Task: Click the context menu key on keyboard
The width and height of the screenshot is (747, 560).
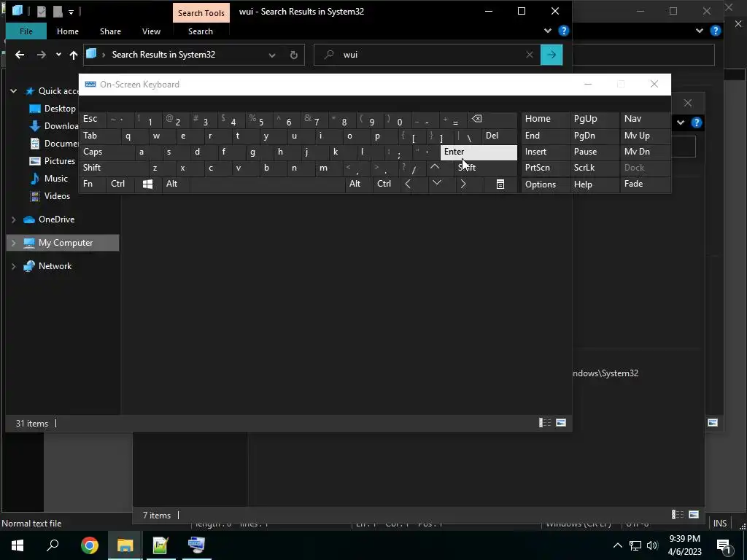Action: (500, 184)
